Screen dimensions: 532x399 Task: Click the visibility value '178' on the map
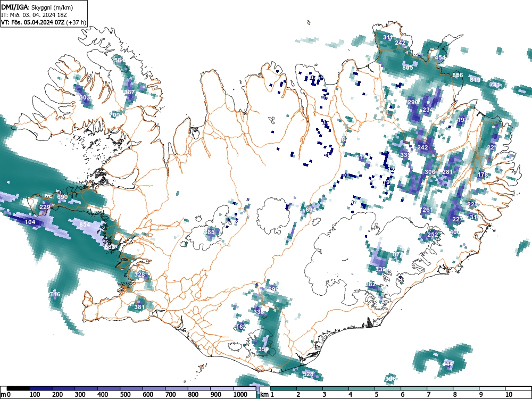[483, 174]
